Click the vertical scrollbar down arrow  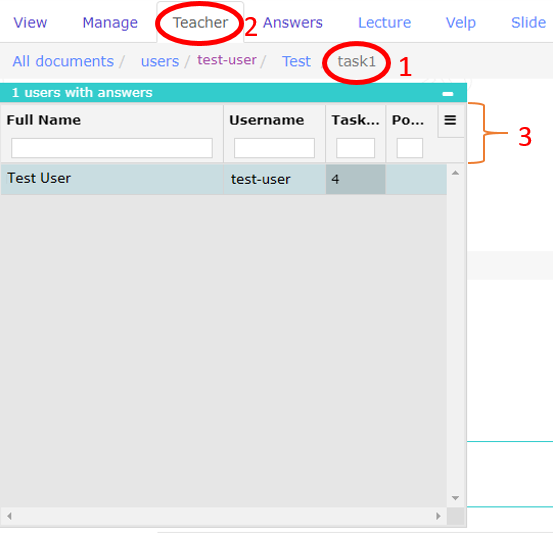click(x=455, y=498)
